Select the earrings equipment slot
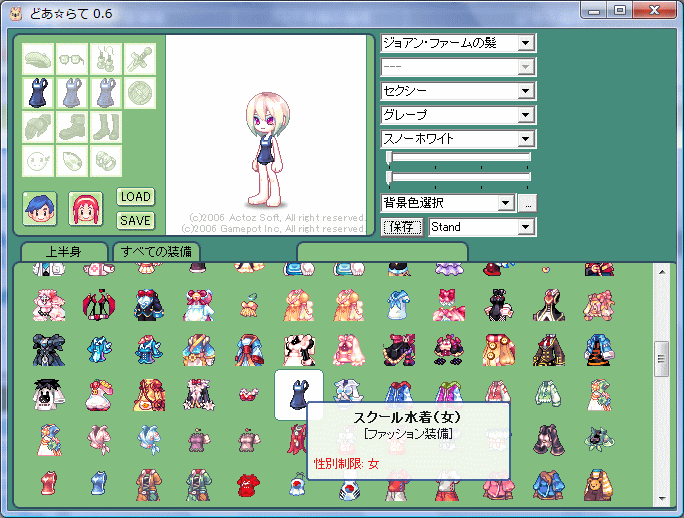684x518 pixels. pyautogui.click(x=106, y=59)
